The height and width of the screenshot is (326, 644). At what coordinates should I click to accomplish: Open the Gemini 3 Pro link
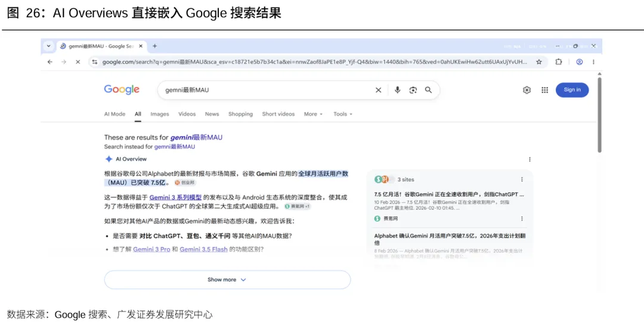[151, 249]
